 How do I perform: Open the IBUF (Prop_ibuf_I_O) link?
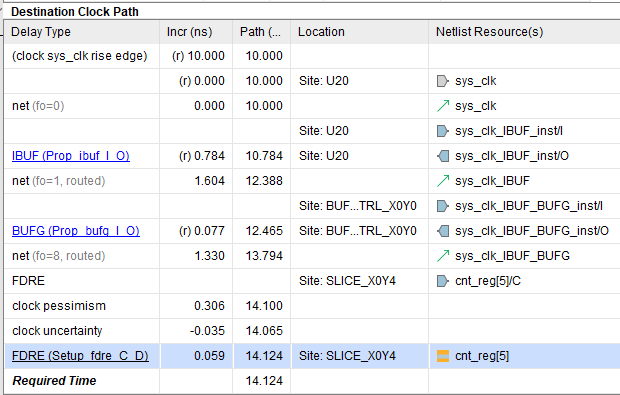pos(71,156)
